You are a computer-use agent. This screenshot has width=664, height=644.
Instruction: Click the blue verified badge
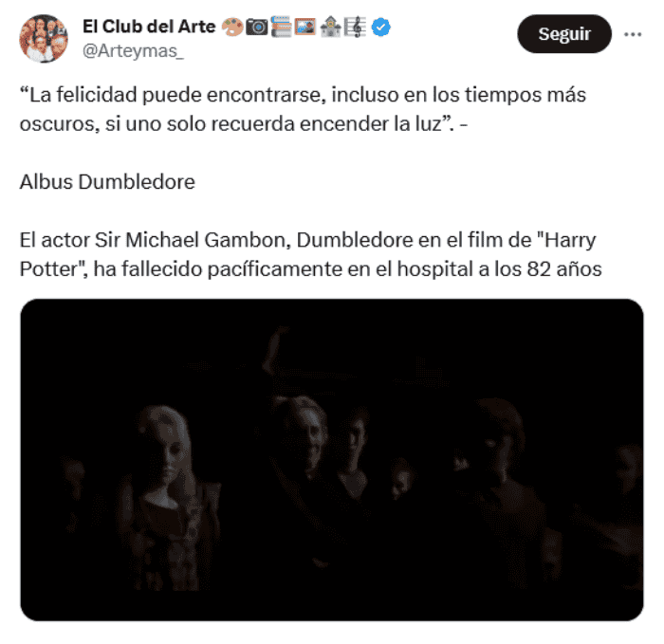pos(380,28)
